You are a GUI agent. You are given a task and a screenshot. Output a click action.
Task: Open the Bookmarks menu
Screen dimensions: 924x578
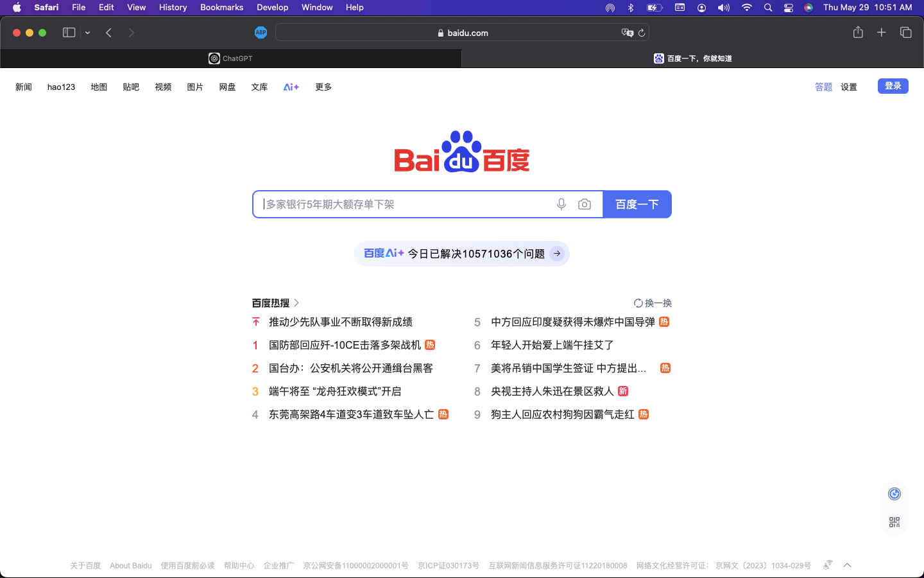click(221, 8)
